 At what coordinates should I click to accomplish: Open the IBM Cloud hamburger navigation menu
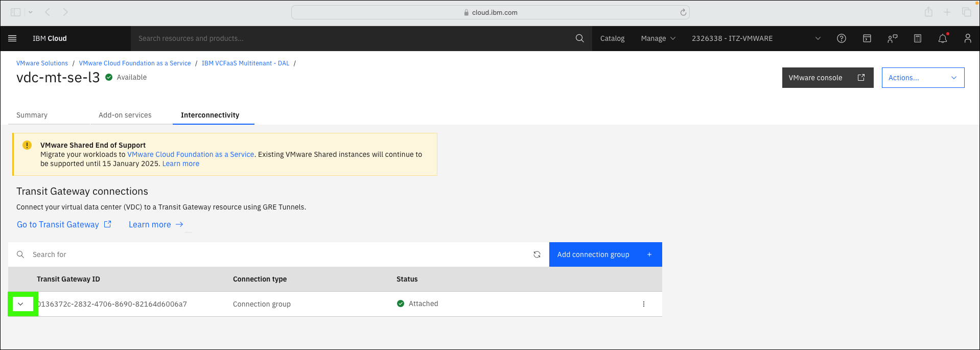pos(13,38)
